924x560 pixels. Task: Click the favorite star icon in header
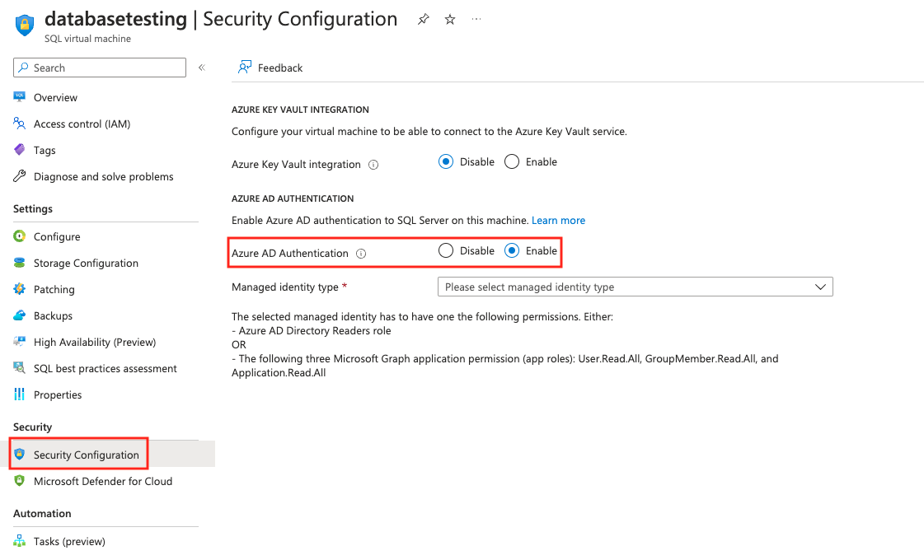point(450,19)
